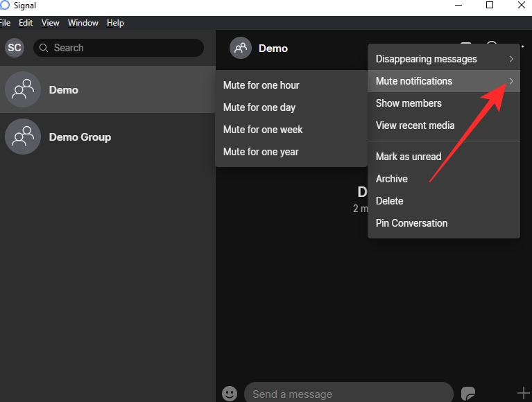
Task: Focus the Send a message field
Action: [x=347, y=394]
